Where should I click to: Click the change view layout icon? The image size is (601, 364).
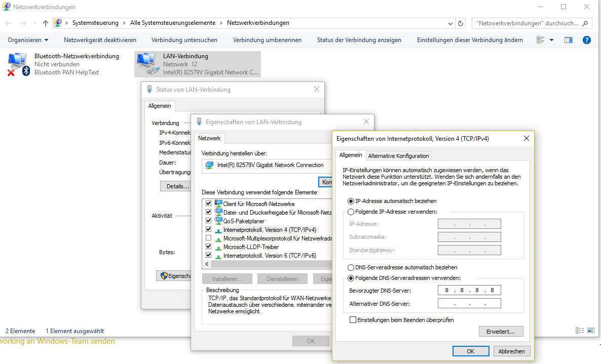point(541,40)
